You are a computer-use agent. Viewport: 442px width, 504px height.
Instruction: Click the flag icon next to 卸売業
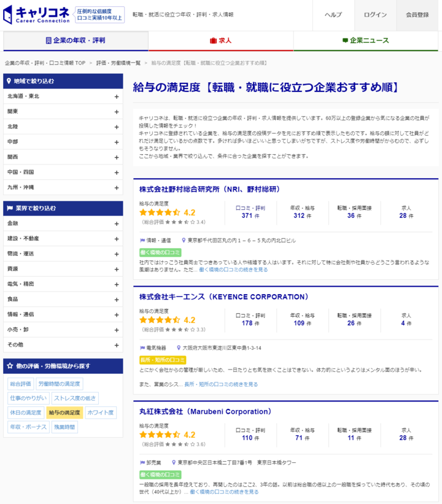(142, 462)
